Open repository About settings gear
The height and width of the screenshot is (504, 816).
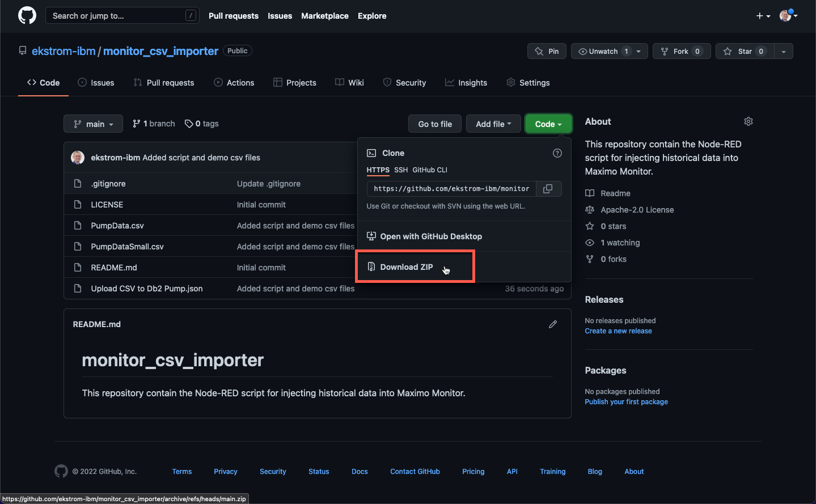(749, 121)
